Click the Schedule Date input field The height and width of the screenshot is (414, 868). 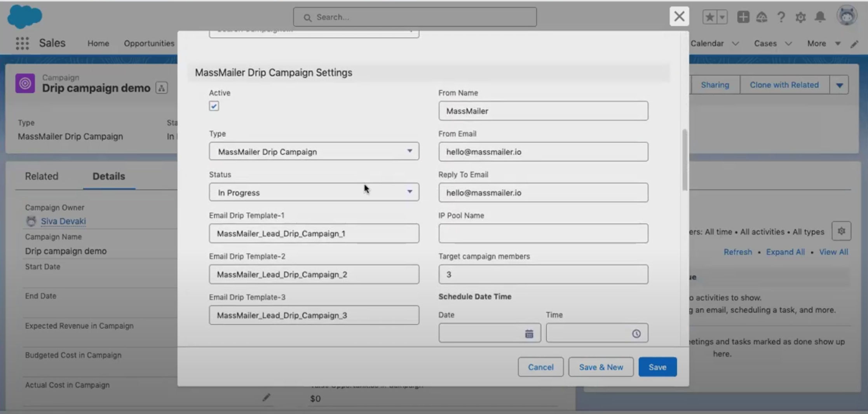click(x=490, y=333)
